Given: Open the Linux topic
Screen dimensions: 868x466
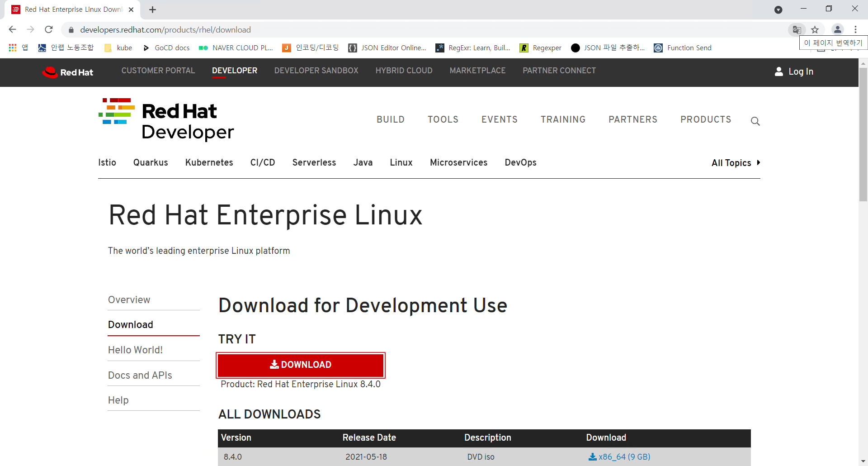Looking at the screenshot, I should (401, 162).
